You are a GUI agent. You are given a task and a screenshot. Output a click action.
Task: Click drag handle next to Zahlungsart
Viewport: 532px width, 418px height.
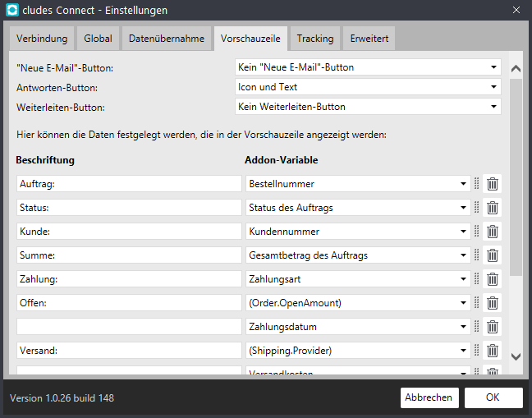[x=477, y=278]
